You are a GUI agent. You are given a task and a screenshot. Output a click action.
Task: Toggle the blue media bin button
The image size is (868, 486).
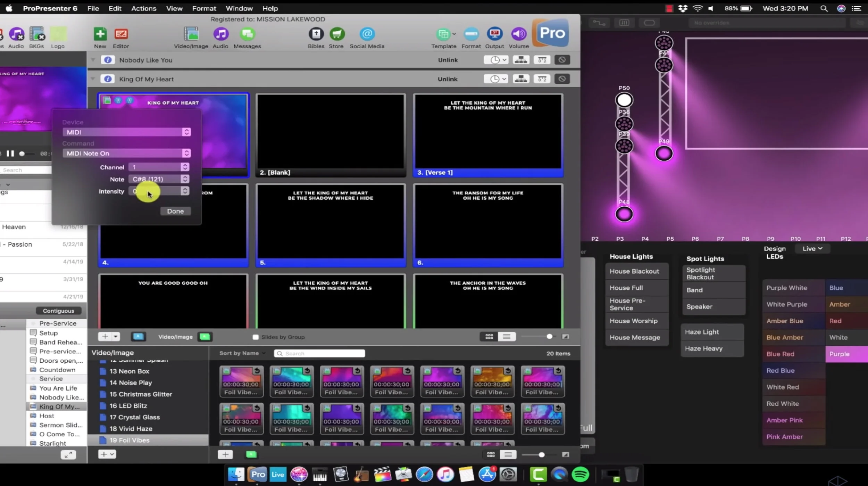coord(138,337)
